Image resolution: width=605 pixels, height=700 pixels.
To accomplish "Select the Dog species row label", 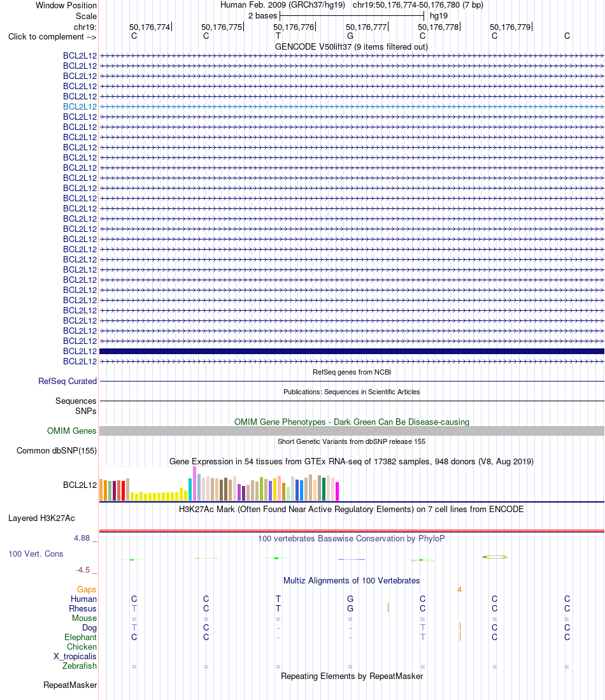I will tap(89, 628).
